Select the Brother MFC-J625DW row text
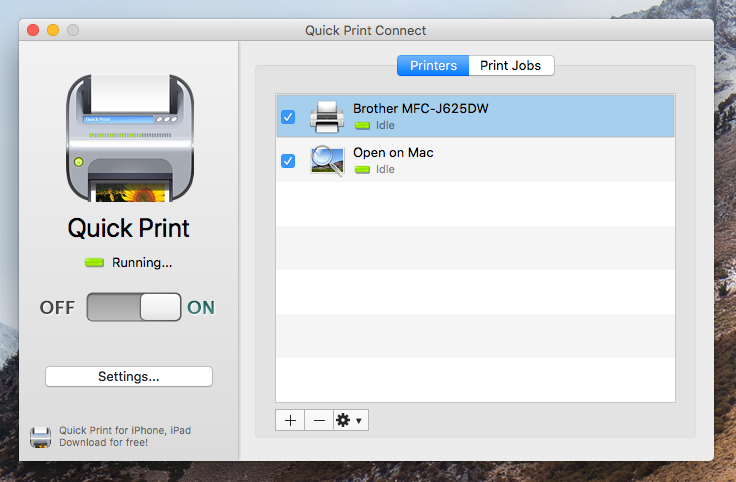 (x=421, y=108)
